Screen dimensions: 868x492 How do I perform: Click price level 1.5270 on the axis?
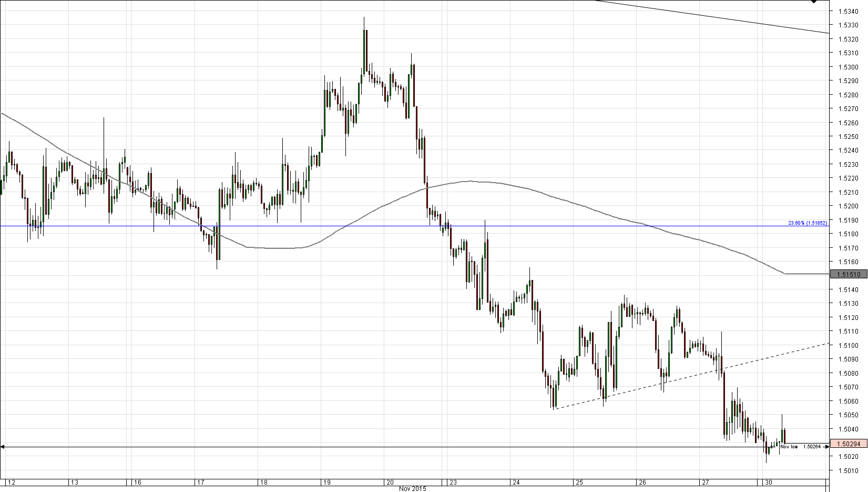(849, 109)
